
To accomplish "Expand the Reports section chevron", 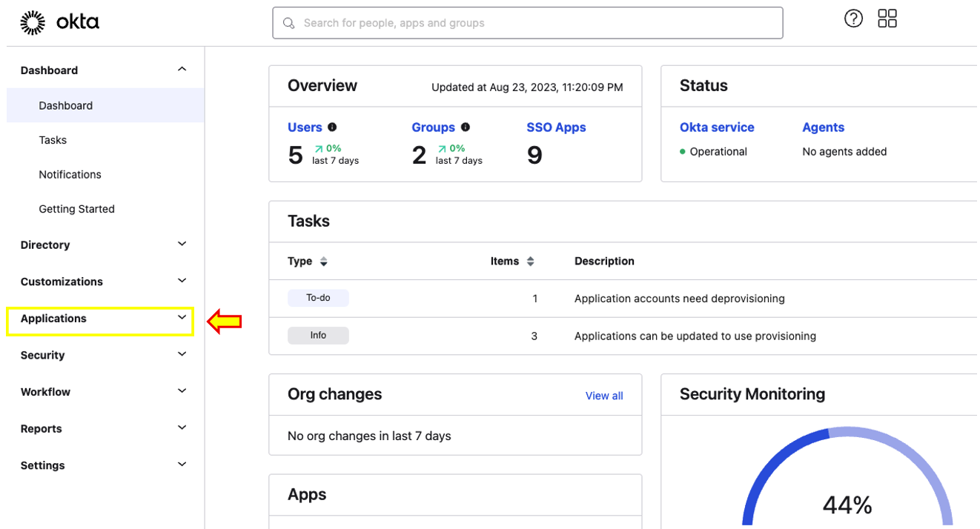I will point(182,428).
